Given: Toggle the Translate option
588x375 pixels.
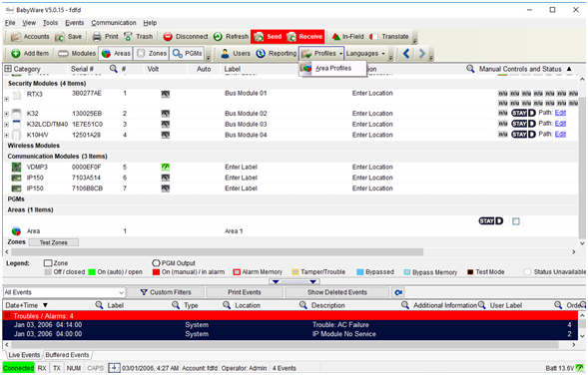Looking at the screenshot, I should (x=389, y=37).
